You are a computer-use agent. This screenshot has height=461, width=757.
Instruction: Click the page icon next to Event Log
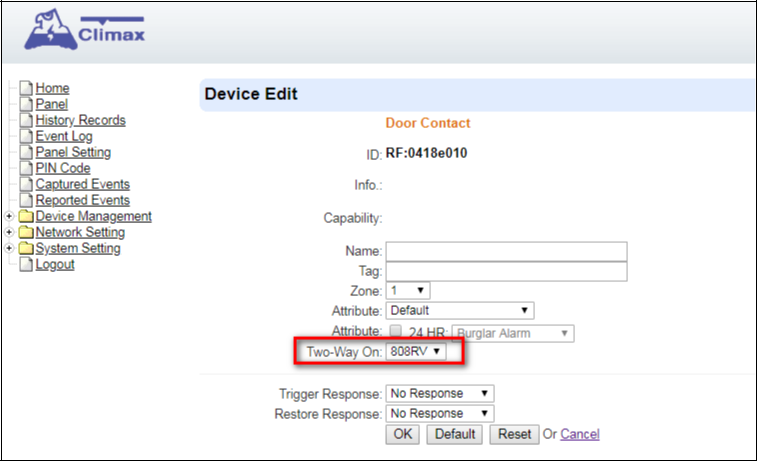click(x=26, y=136)
